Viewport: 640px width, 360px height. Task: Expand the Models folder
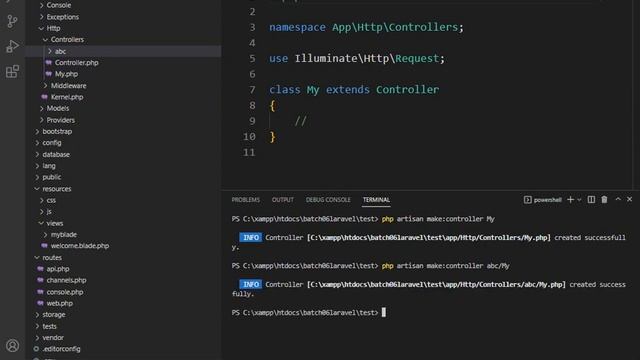42,108
